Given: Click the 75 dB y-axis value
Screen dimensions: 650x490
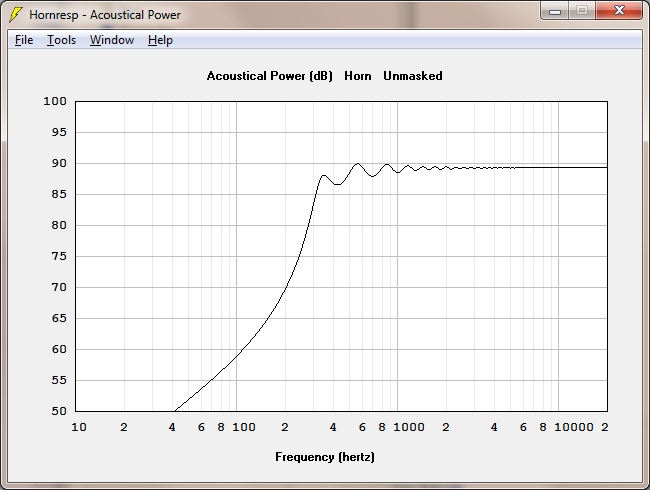Looking at the screenshot, I should point(59,256).
